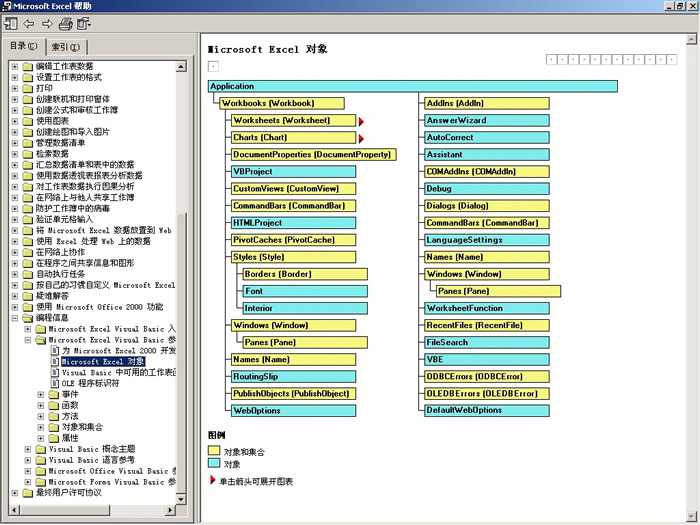The width and height of the screenshot is (700, 525).
Task: Click the Hide navigation pane toolbar icon
Action: [10, 23]
